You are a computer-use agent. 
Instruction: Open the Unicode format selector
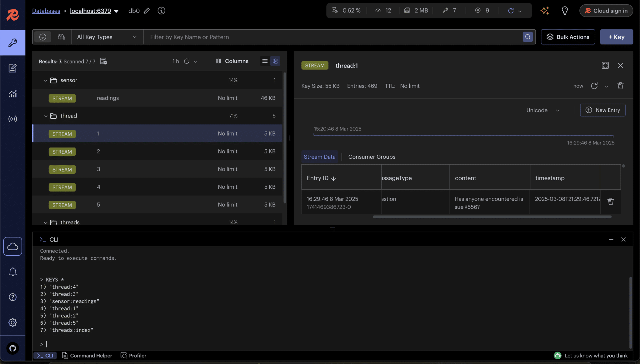542,110
